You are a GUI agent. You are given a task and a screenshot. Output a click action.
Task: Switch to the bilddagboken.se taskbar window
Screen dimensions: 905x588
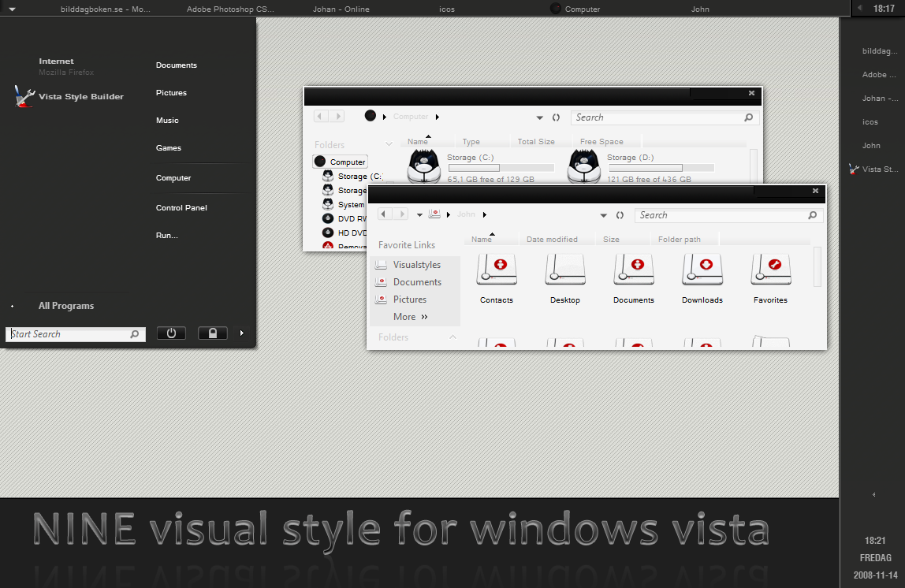[105, 9]
